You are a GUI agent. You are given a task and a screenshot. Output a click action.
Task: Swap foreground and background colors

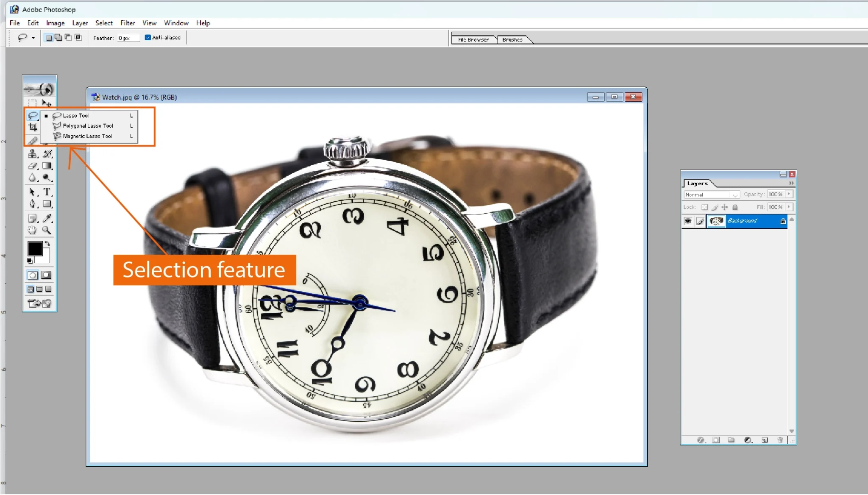(47, 244)
